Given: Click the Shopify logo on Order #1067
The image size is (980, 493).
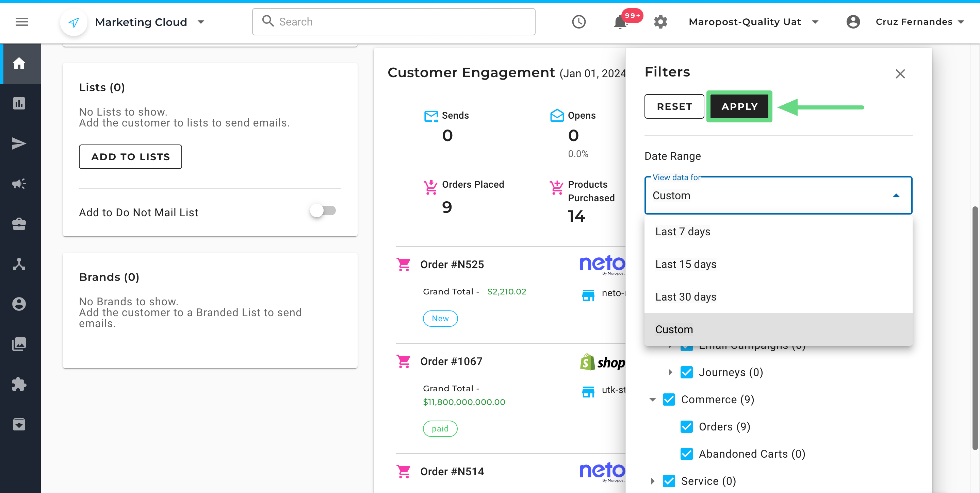Looking at the screenshot, I should pos(602,362).
